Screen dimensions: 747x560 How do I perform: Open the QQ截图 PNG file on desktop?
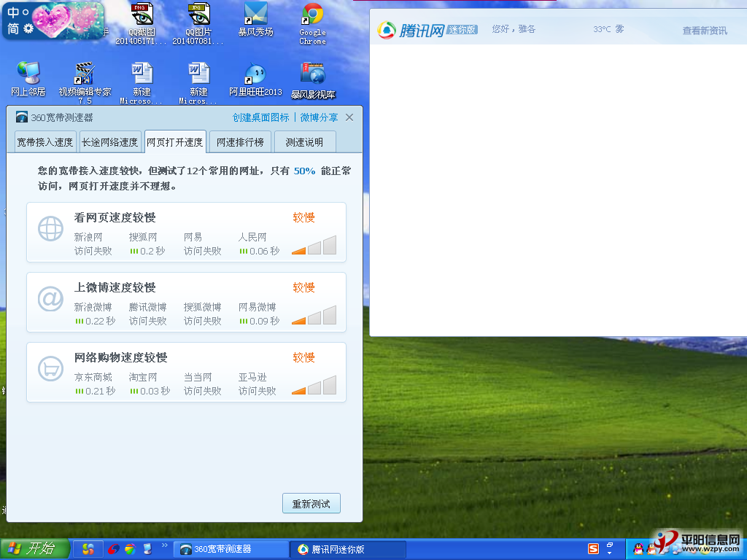(x=142, y=24)
